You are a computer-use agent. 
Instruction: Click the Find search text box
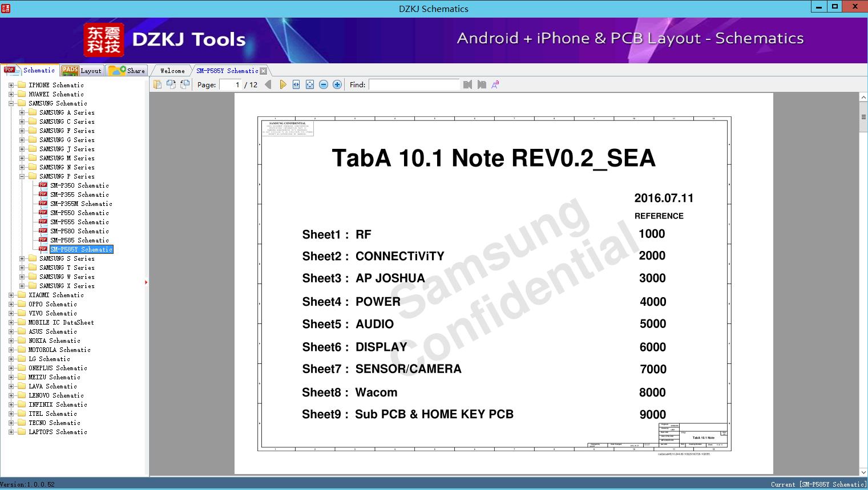(x=414, y=84)
